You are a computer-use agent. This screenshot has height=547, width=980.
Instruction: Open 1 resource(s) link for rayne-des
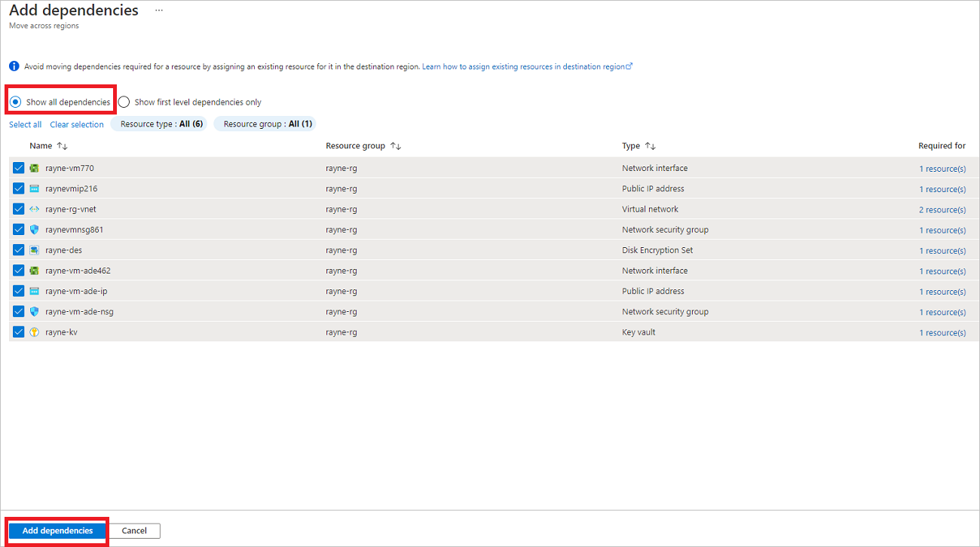point(942,251)
